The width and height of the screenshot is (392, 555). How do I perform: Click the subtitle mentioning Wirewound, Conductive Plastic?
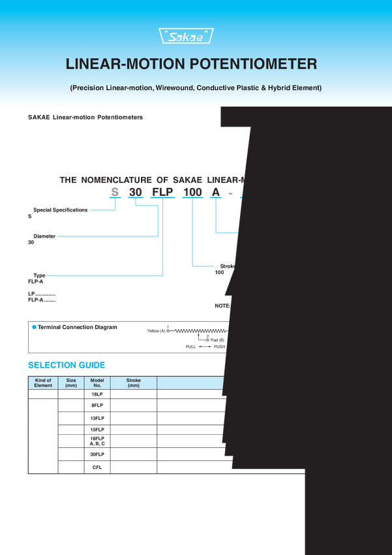[196, 88]
